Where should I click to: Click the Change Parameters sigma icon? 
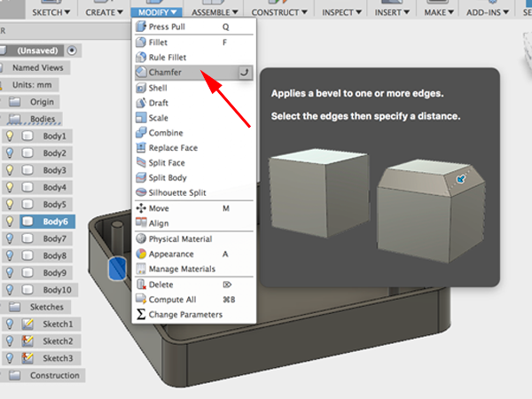coord(141,314)
